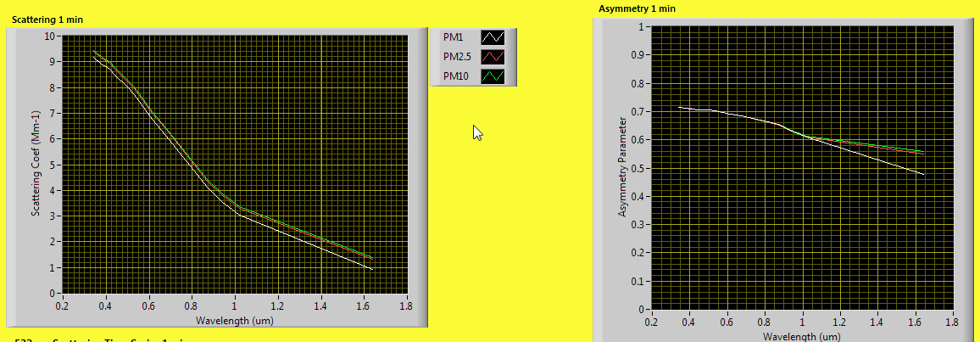The width and height of the screenshot is (980, 342).
Task: Click Wavelength label under the Asymmetry graph
Action: (x=802, y=336)
